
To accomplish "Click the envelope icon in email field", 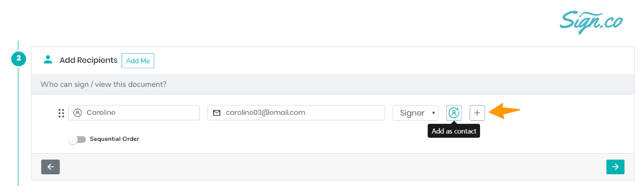I will [217, 113].
